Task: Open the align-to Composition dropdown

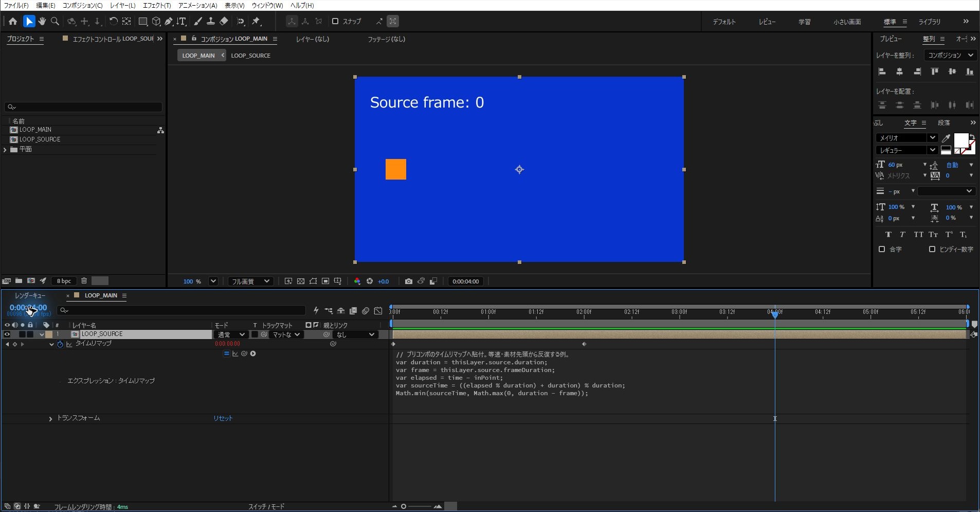Action: click(x=950, y=55)
